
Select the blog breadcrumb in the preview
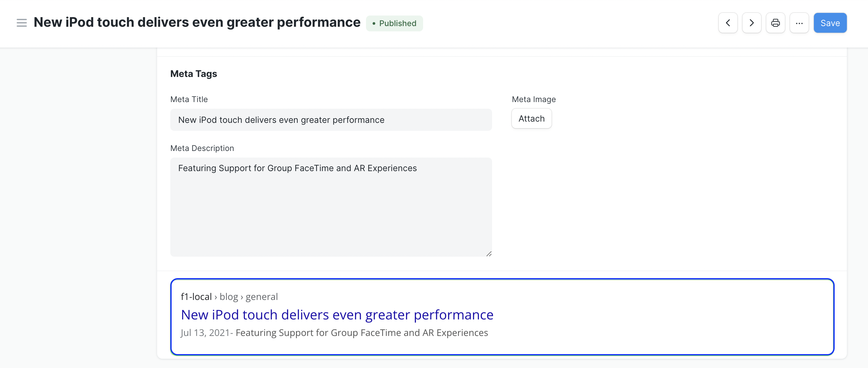point(229,297)
